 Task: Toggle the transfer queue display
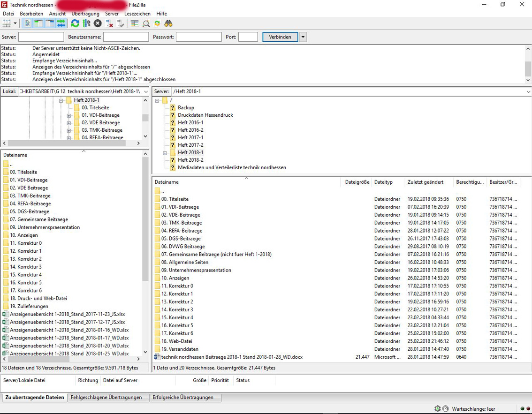[61, 23]
